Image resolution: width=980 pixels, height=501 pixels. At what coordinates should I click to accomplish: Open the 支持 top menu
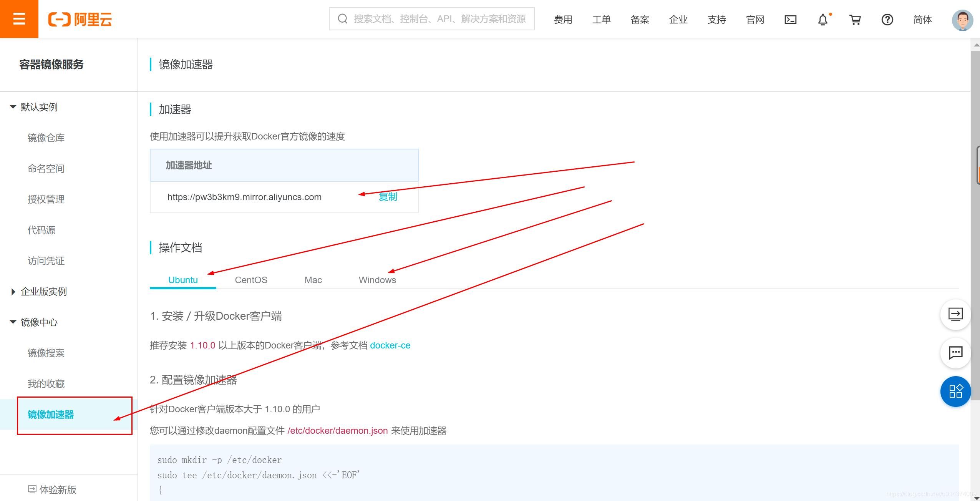(716, 20)
